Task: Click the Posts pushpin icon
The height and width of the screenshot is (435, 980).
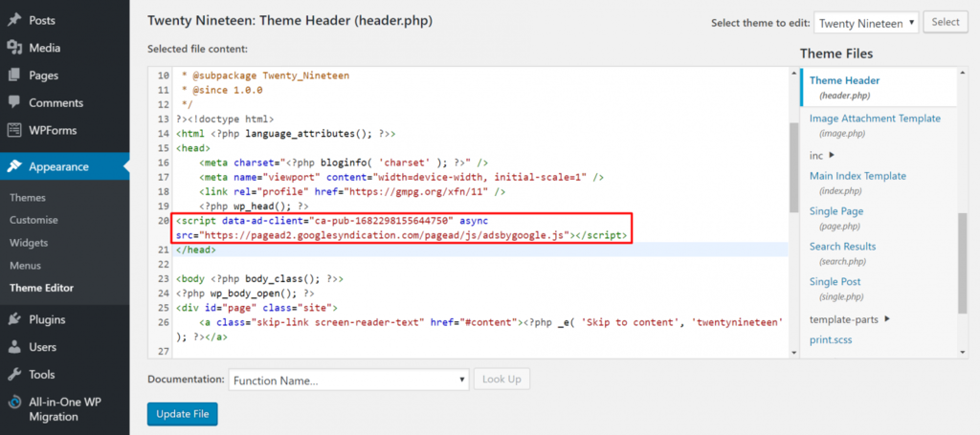Action: [14, 20]
